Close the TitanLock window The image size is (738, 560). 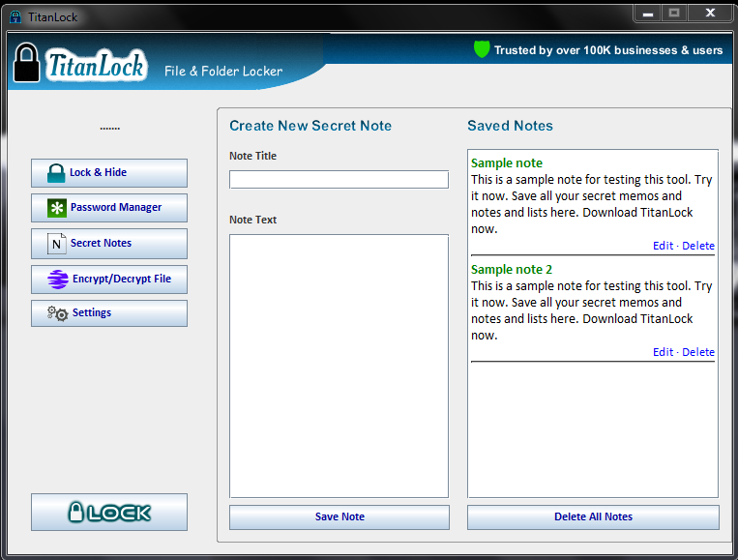point(710,14)
